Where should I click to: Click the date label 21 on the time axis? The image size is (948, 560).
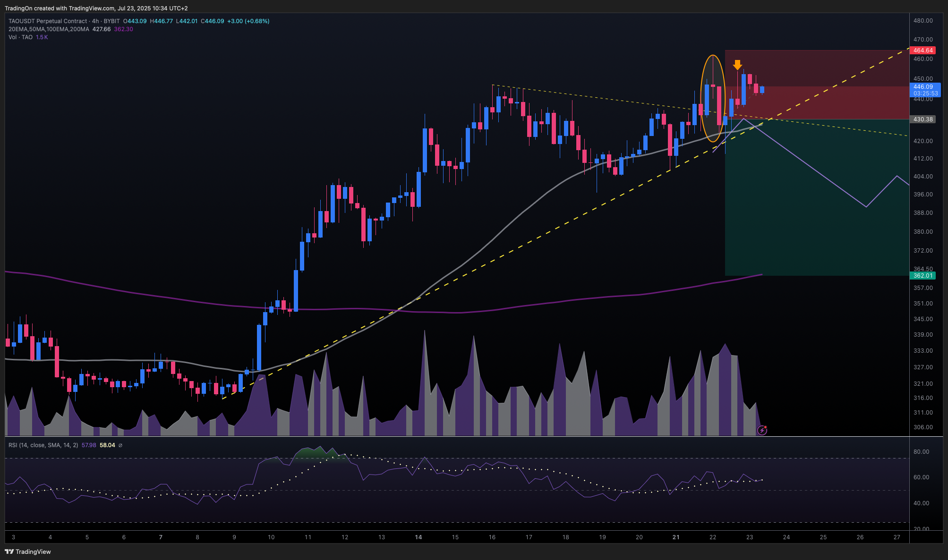coord(676,537)
